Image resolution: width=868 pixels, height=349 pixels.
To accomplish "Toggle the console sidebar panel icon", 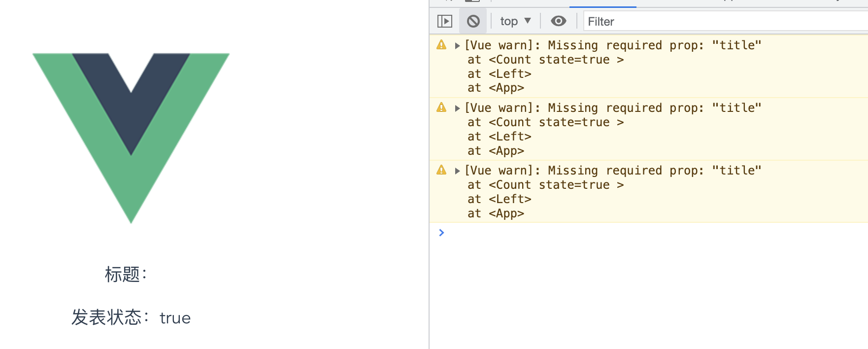I will (445, 21).
